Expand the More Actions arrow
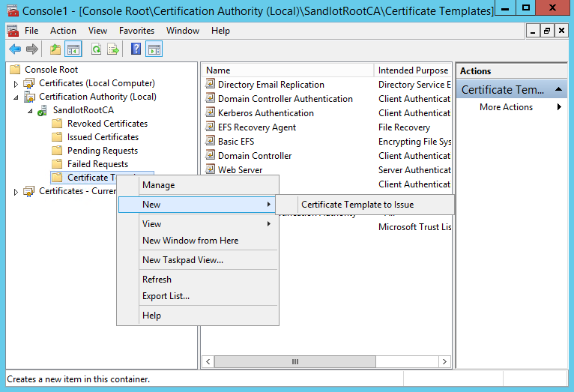The height and width of the screenshot is (392, 574). coord(559,107)
